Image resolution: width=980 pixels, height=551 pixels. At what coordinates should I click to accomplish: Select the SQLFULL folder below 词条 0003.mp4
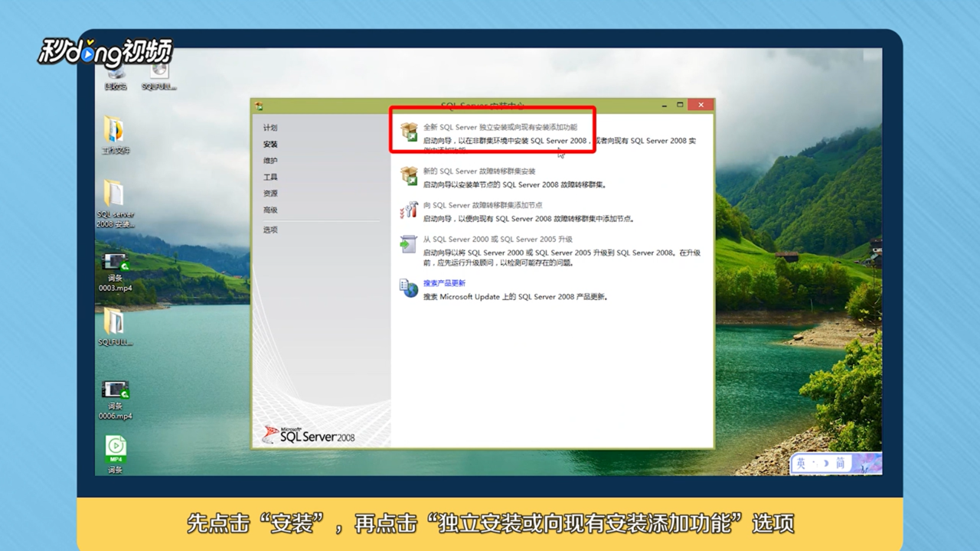[116, 328]
